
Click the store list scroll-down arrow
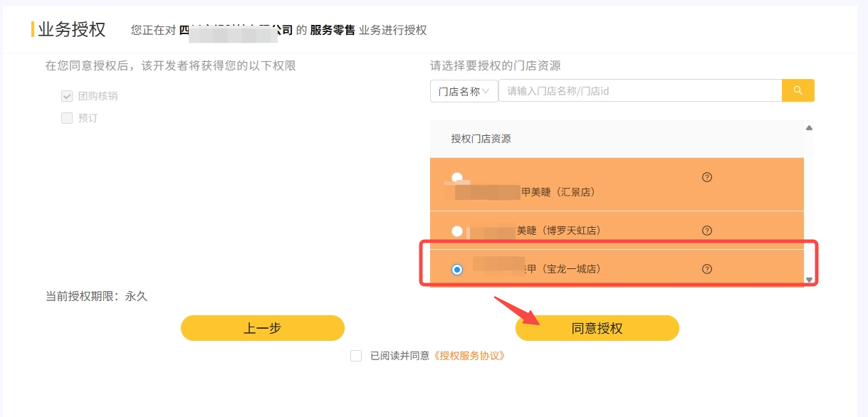tap(809, 280)
